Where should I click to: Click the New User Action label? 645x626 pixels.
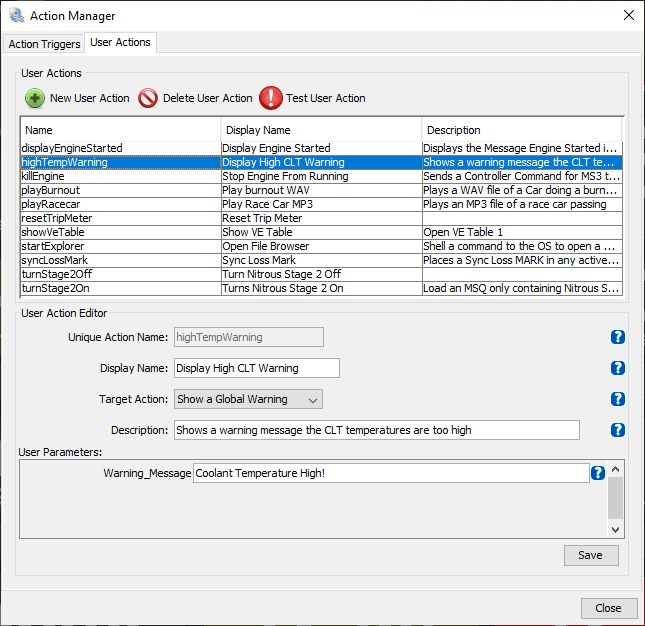pyautogui.click(x=90, y=98)
